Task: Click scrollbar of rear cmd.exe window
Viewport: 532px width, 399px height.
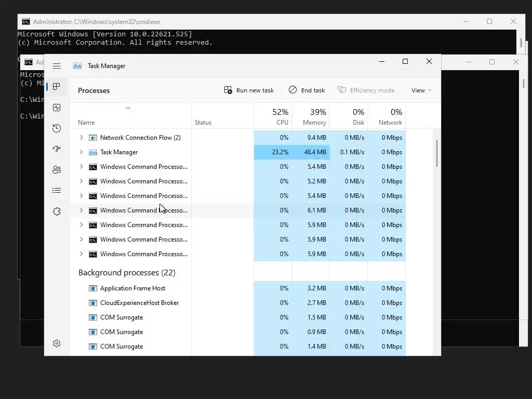Action: pyautogui.click(x=521, y=43)
